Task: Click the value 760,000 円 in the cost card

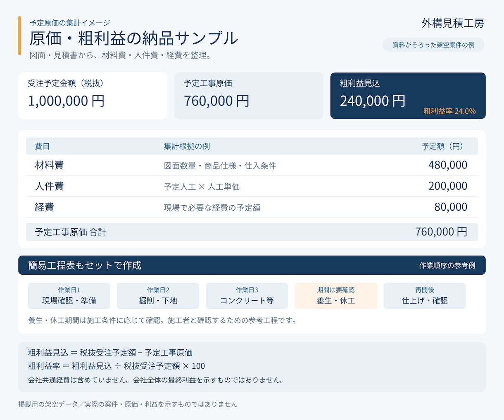Action: pos(216,101)
